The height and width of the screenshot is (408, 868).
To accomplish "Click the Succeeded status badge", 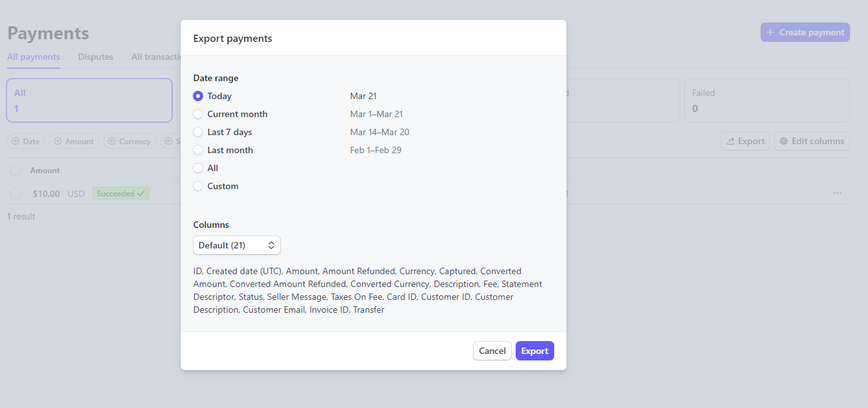I will 121,193.
